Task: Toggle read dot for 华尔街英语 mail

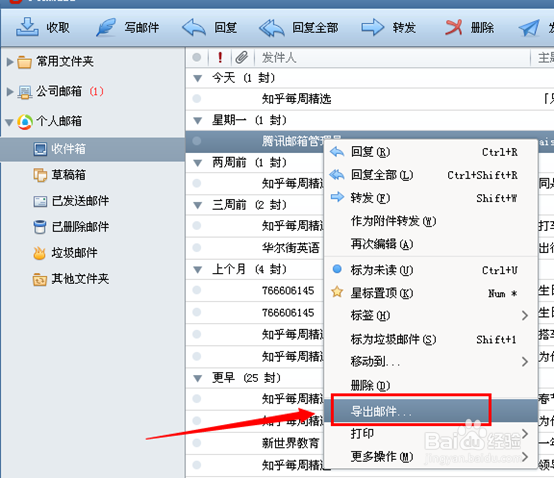Action: coord(197,247)
